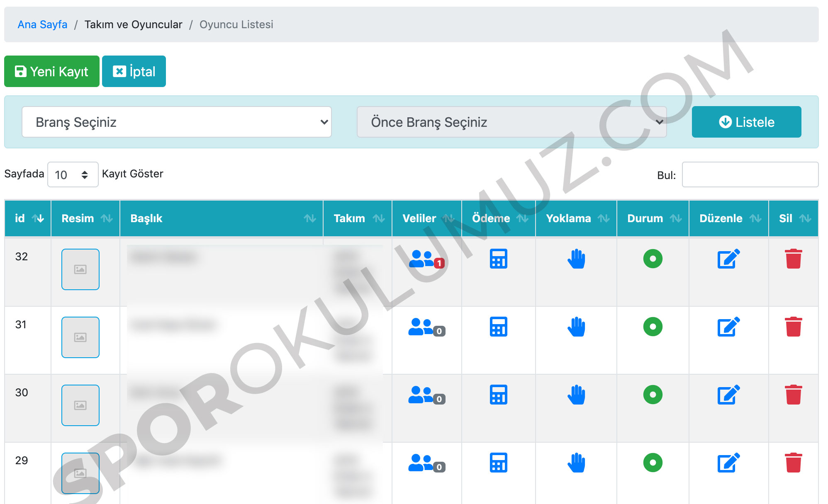Delete player 32 with trash icon

point(793,259)
